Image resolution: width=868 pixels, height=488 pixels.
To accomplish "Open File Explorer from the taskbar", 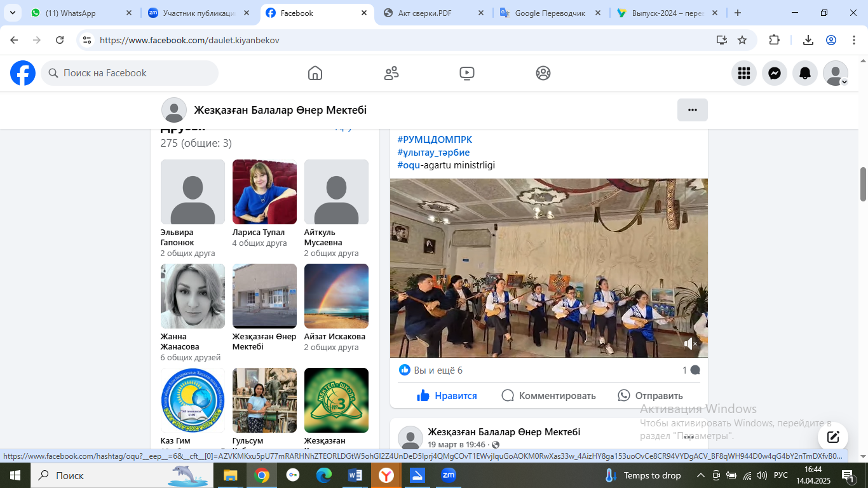I will pos(229,475).
